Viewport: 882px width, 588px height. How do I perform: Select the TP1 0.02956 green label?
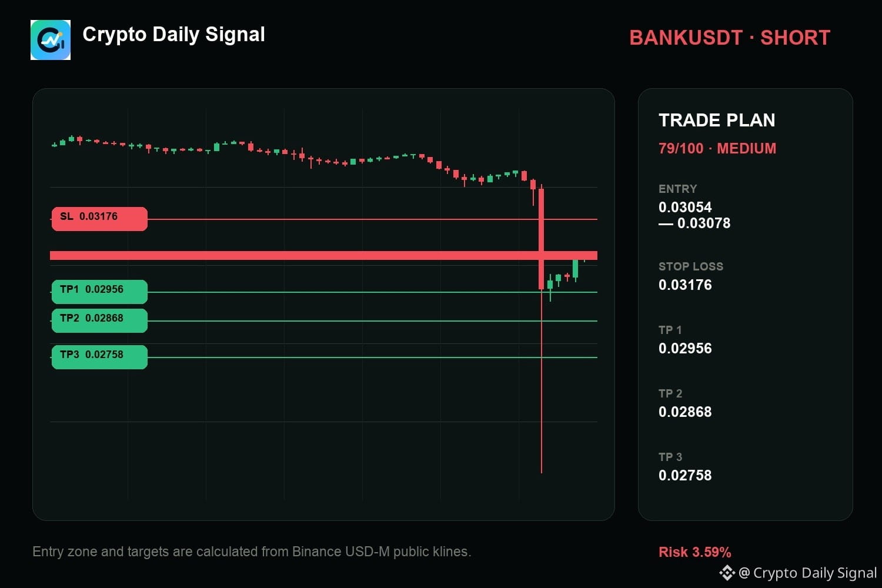point(99,292)
